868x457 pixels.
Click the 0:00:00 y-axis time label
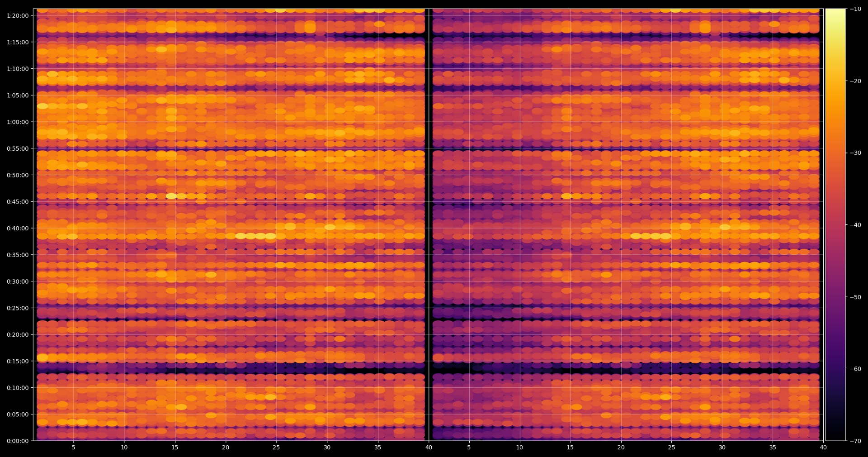coord(18,441)
